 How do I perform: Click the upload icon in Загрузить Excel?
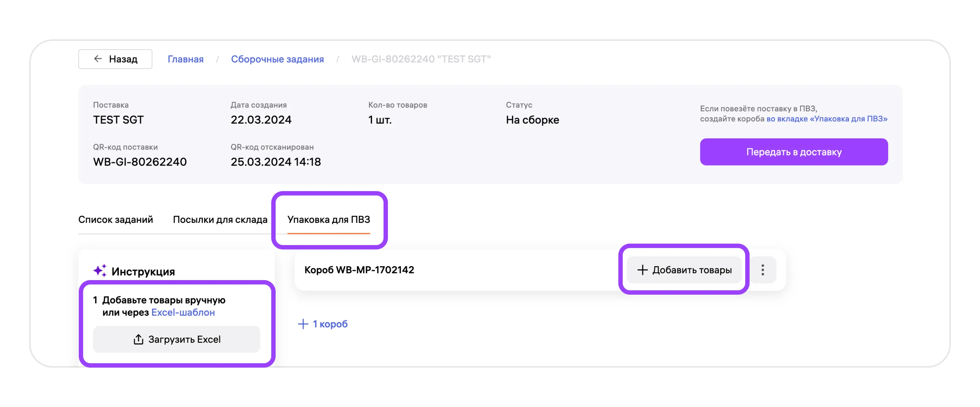coord(139,339)
